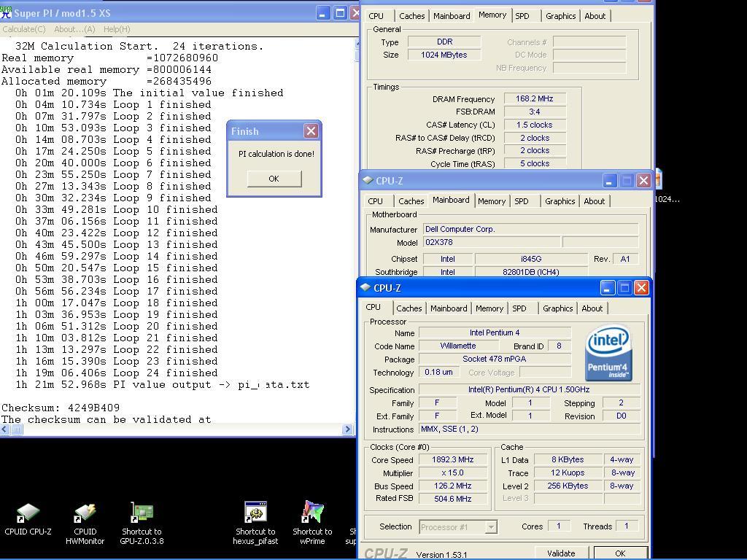Click the Bus Speed value 126.2 MHz
This screenshot has height=560, width=747.
click(x=452, y=486)
